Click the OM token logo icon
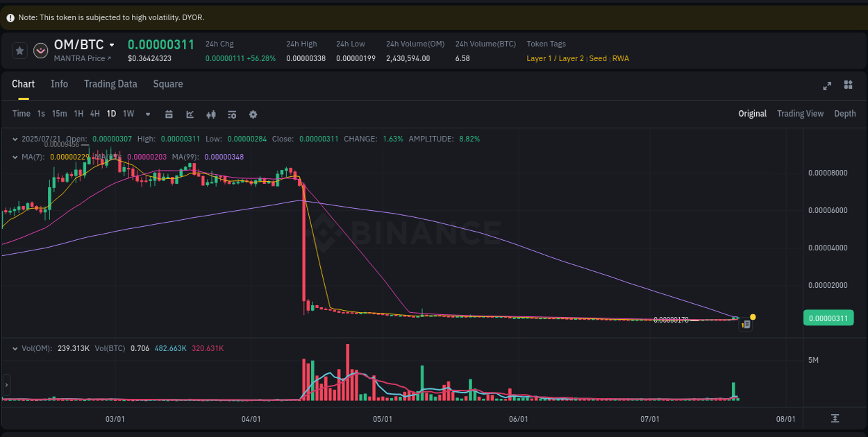 [x=40, y=50]
